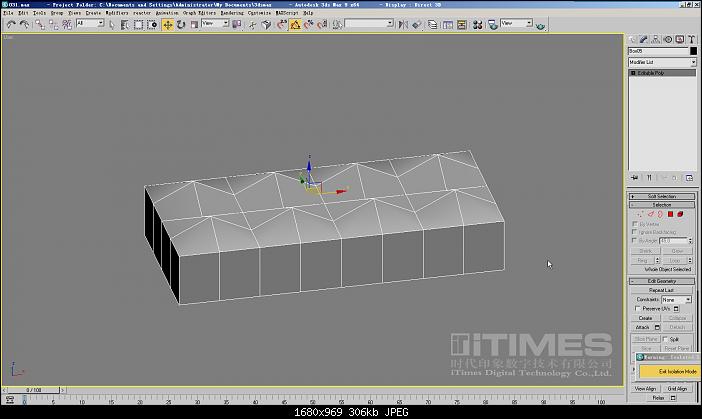Open the Graph Editors menu
This screenshot has width=702, height=419.
click(x=199, y=13)
